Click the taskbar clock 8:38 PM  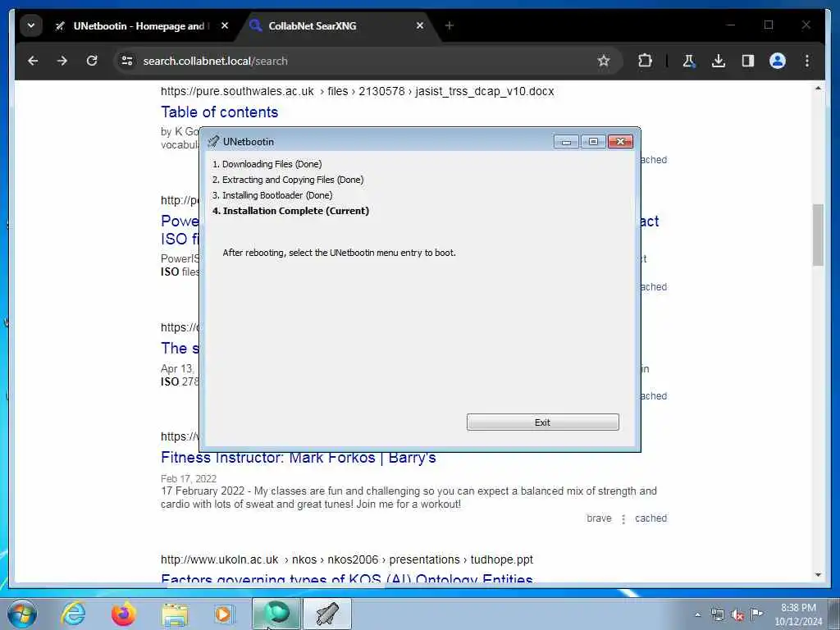(x=798, y=608)
